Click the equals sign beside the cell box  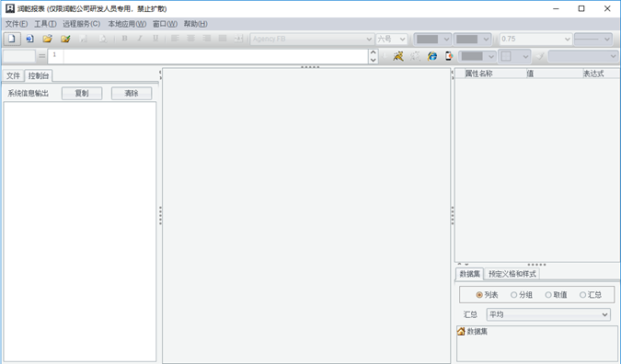pyautogui.click(x=42, y=56)
